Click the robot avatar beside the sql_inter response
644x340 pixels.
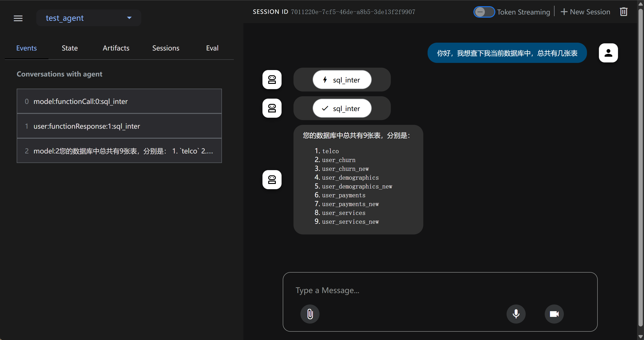tap(272, 108)
